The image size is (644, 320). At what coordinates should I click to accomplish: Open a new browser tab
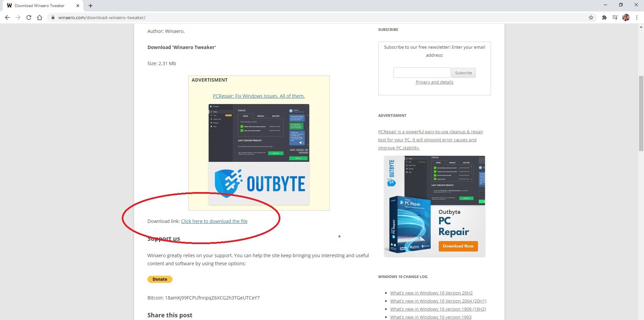click(x=91, y=6)
